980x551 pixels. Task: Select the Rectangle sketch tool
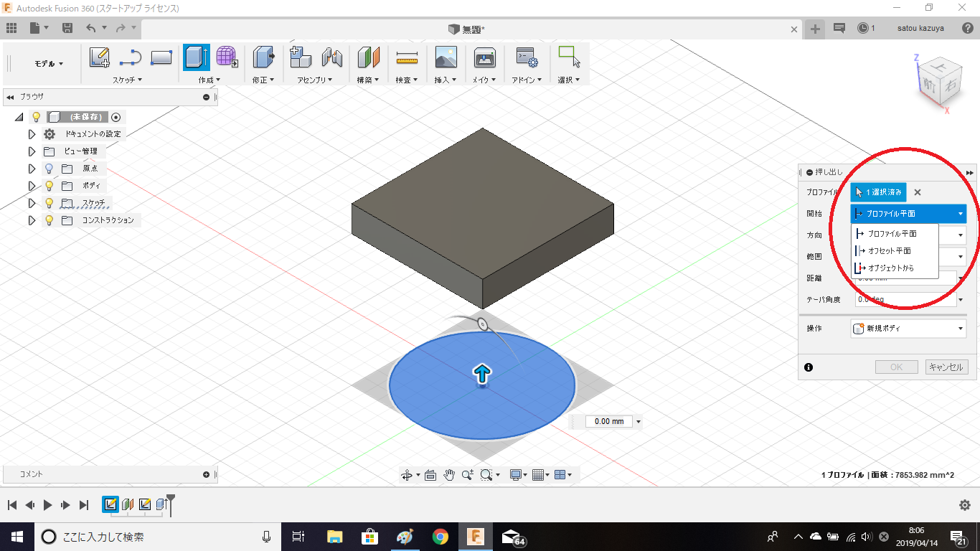(x=161, y=57)
